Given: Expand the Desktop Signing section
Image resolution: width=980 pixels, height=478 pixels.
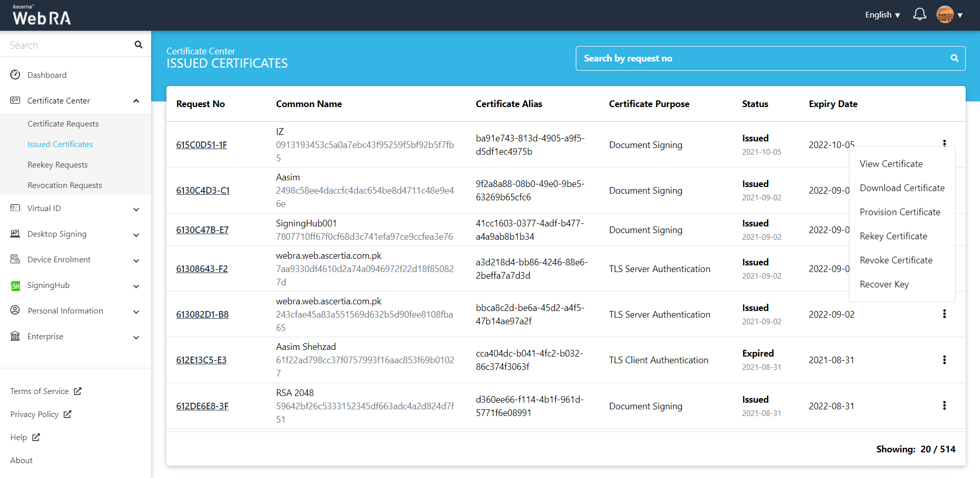Looking at the screenshot, I should tap(136, 235).
